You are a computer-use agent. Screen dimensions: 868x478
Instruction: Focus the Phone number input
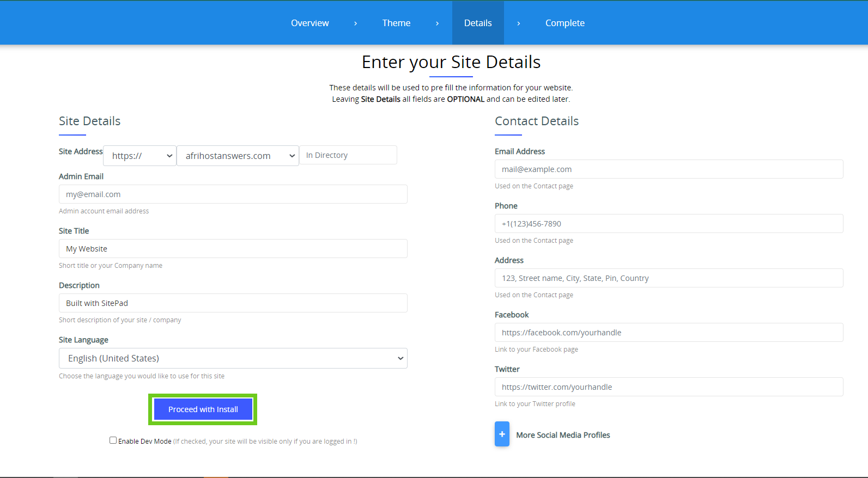tap(669, 224)
